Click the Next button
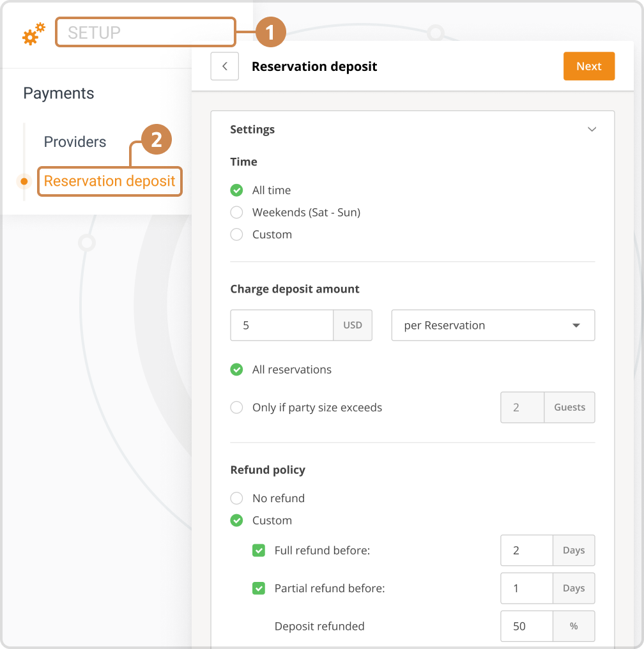 (588, 66)
